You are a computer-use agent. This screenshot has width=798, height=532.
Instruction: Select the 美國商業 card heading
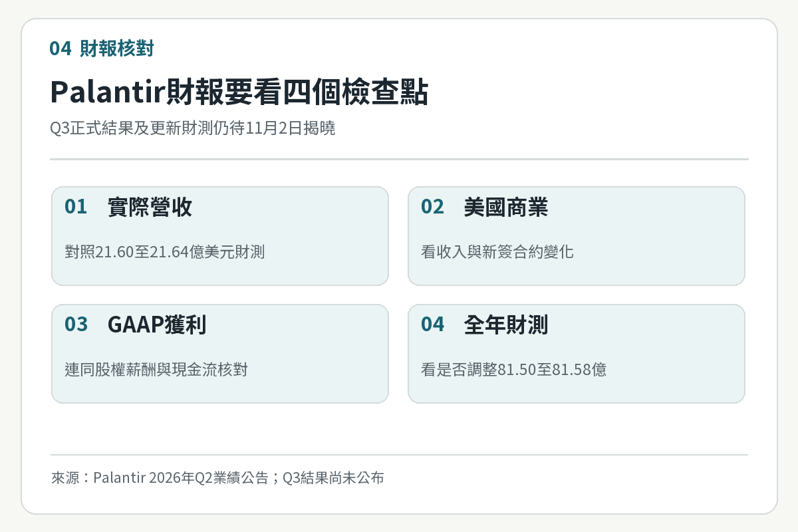click(x=506, y=207)
